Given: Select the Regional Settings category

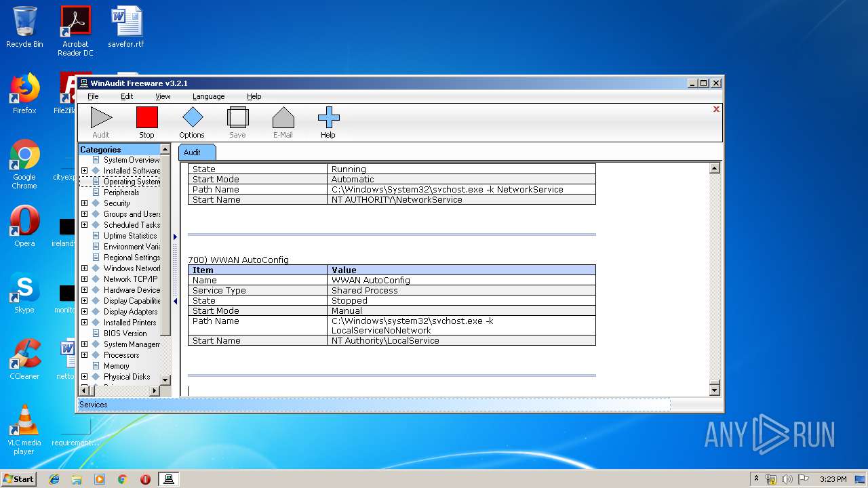Looking at the screenshot, I should click(132, 258).
